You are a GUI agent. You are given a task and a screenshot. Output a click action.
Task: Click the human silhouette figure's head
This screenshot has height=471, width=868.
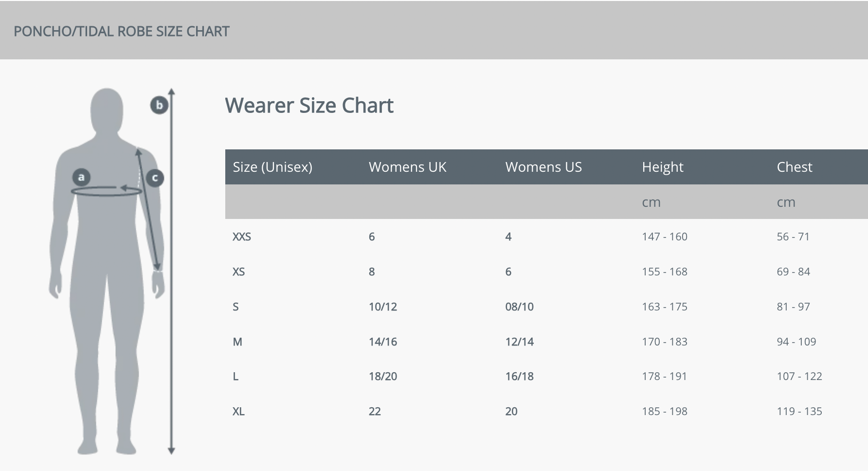[107, 109]
